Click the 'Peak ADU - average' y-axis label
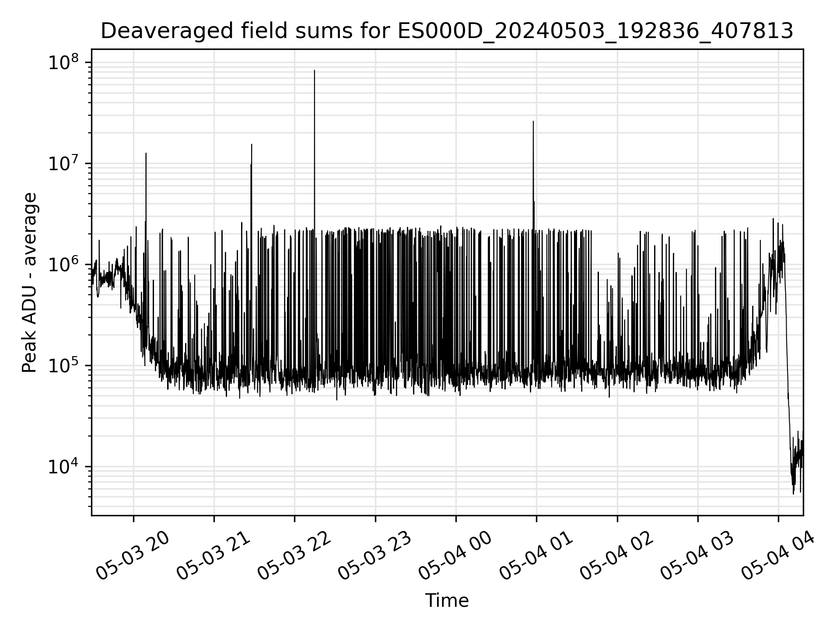The height and width of the screenshot is (630, 840). [29, 283]
